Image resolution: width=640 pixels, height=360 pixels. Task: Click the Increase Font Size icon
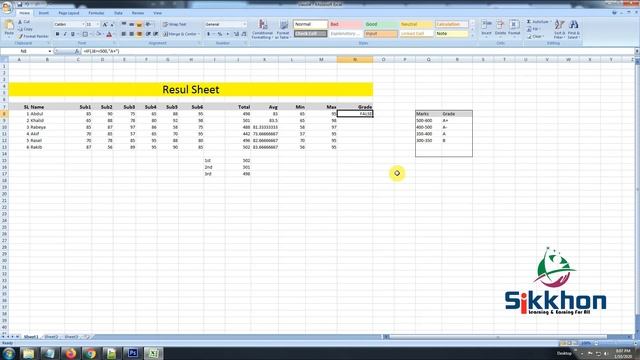tap(105, 24)
